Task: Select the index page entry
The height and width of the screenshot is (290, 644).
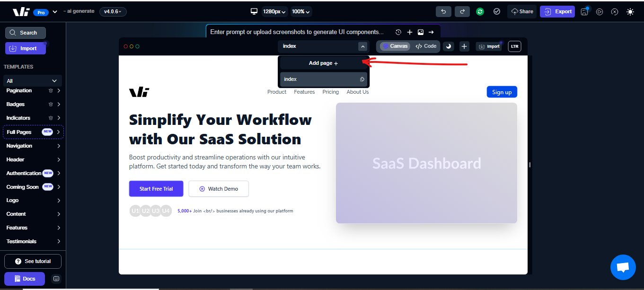Action: click(324, 79)
